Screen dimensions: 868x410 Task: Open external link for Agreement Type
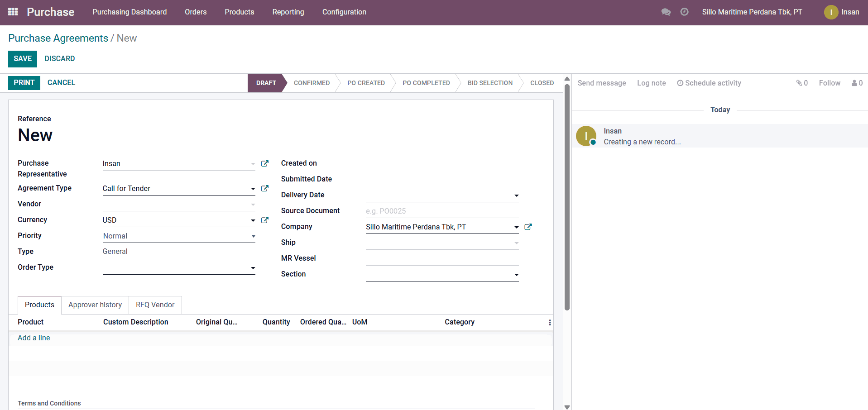pyautogui.click(x=265, y=189)
